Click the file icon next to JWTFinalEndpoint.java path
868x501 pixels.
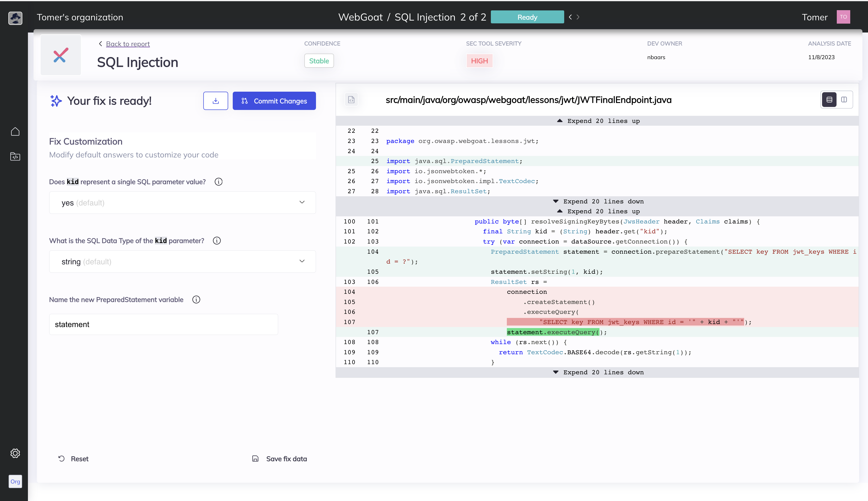[x=351, y=100]
